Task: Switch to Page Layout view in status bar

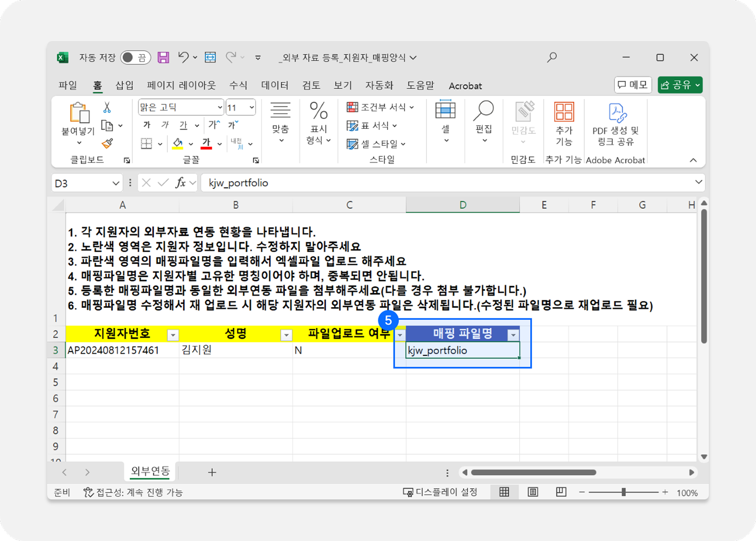Action: (533, 492)
